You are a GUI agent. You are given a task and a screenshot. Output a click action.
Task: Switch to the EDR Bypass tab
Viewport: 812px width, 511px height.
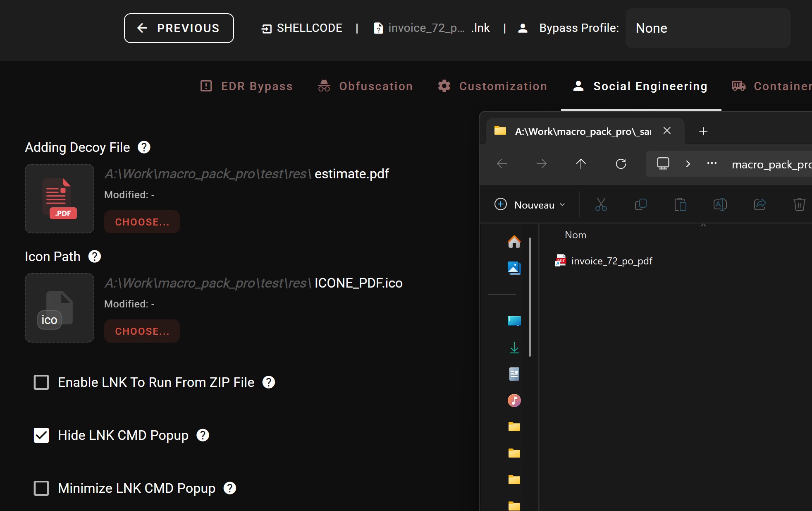tap(247, 86)
